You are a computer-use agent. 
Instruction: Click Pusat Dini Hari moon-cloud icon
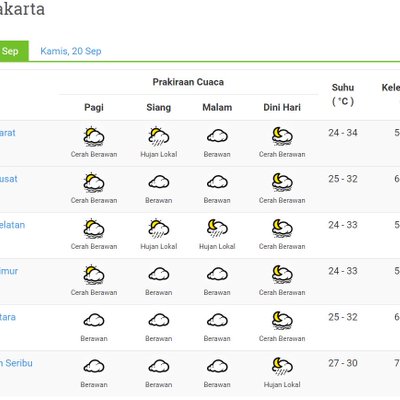click(x=282, y=183)
